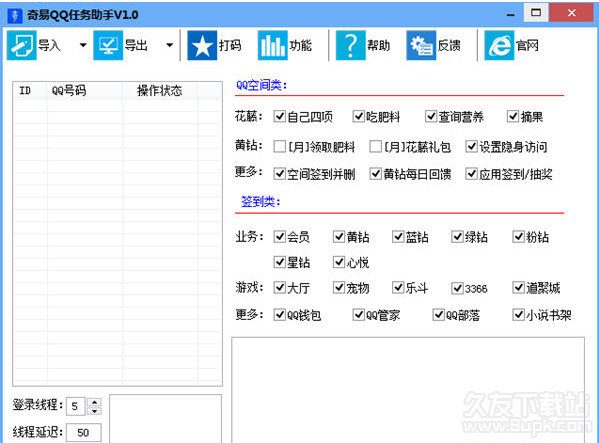The width and height of the screenshot is (599, 443).
Task: Close the 奇易QQ任务助手 window
Action: (x=571, y=13)
